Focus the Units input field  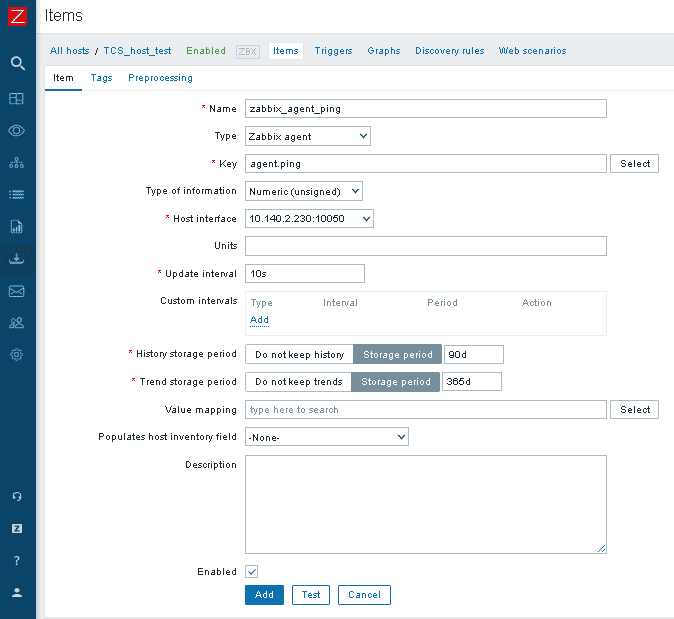[x=426, y=246]
